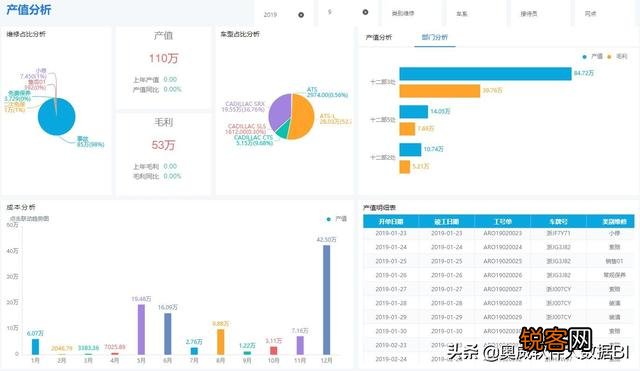Click the 53万 毛利 value
This screenshot has height=371, width=640.
click(x=163, y=145)
